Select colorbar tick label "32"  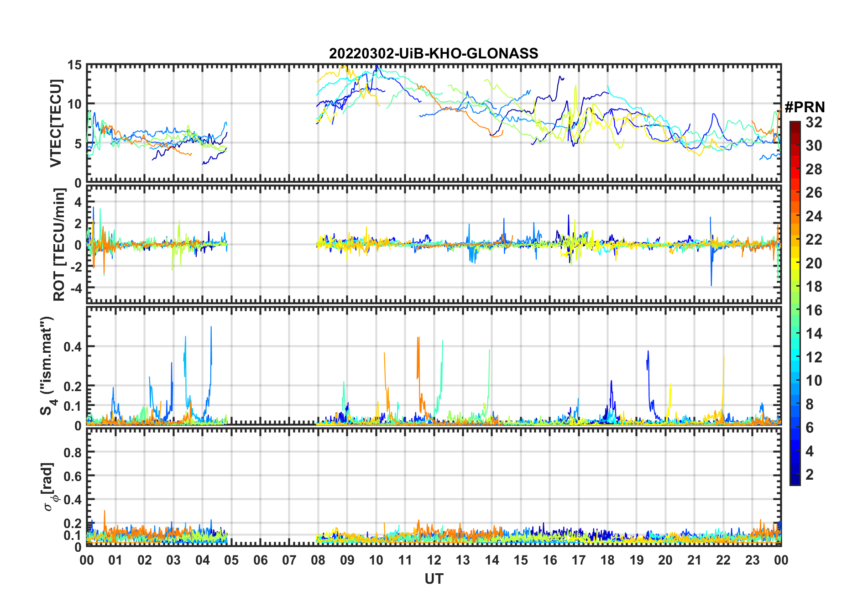(x=814, y=122)
